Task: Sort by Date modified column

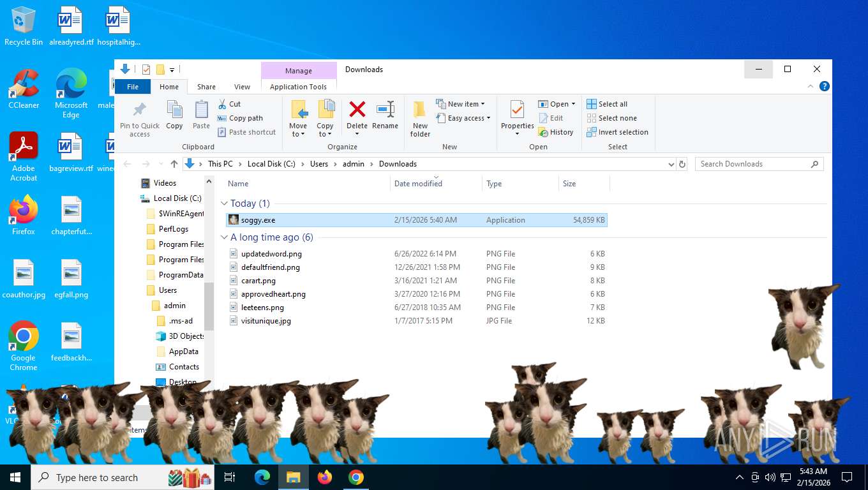Action: (x=437, y=184)
